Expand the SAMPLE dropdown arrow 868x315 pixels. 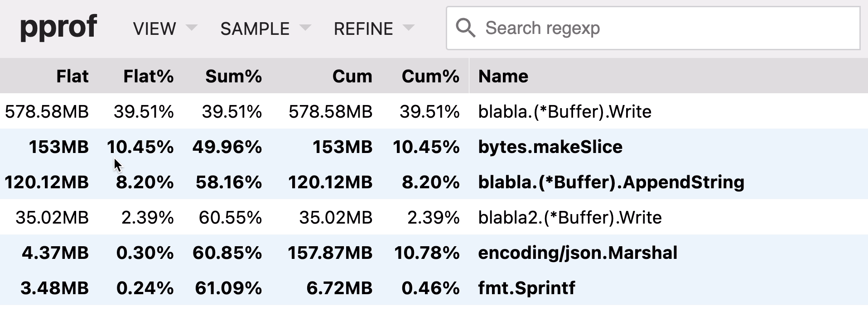(x=305, y=28)
